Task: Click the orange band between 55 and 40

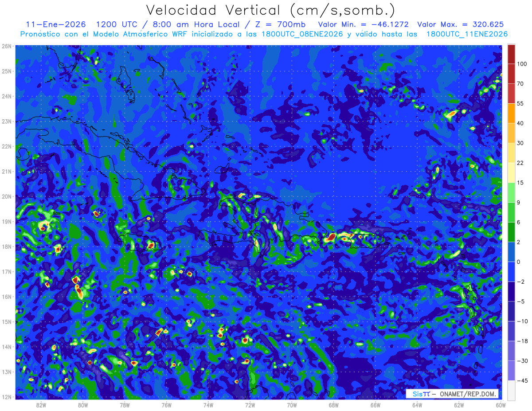Action: [x=511, y=113]
